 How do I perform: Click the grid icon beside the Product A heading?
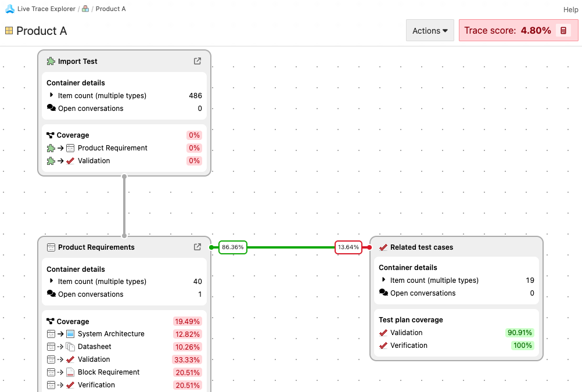[x=10, y=31]
